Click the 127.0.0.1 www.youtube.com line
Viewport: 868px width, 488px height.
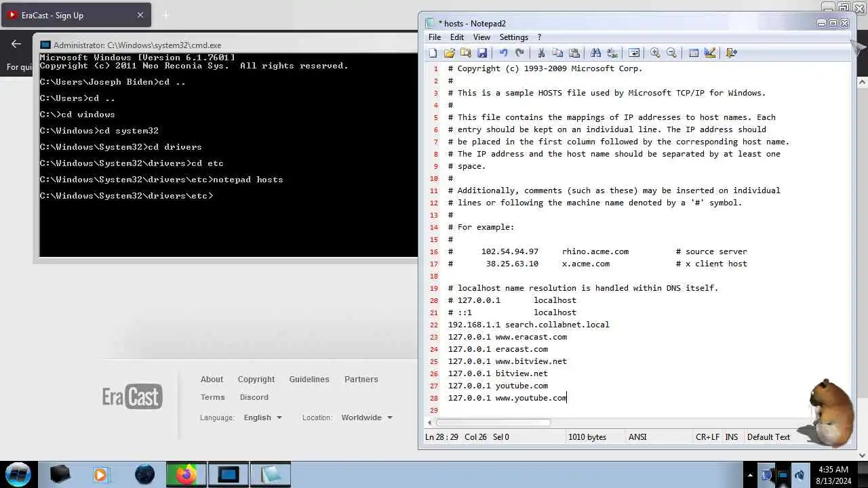[507, 398]
